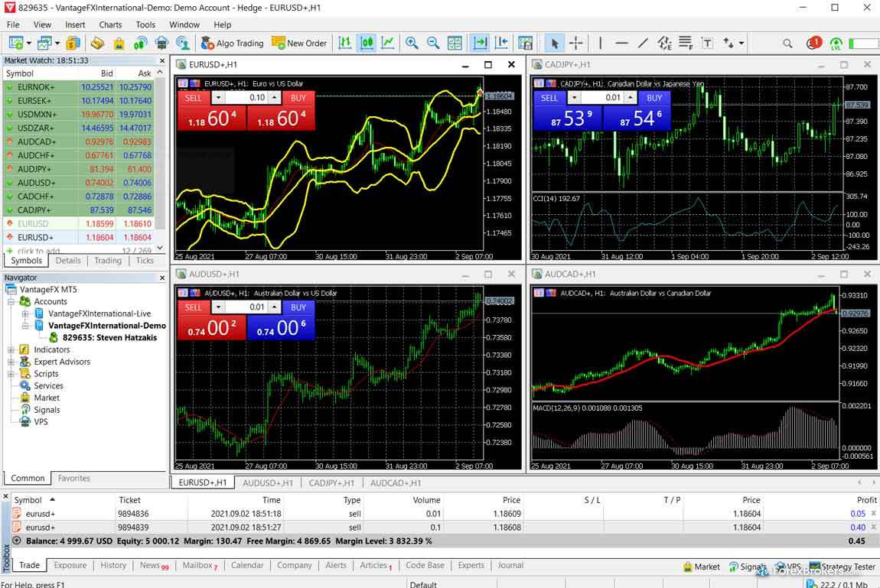Image resolution: width=880 pixels, height=588 pixels.
Task: Toggle chart auto-scroll to latest bar
Action: click(480, 44)
